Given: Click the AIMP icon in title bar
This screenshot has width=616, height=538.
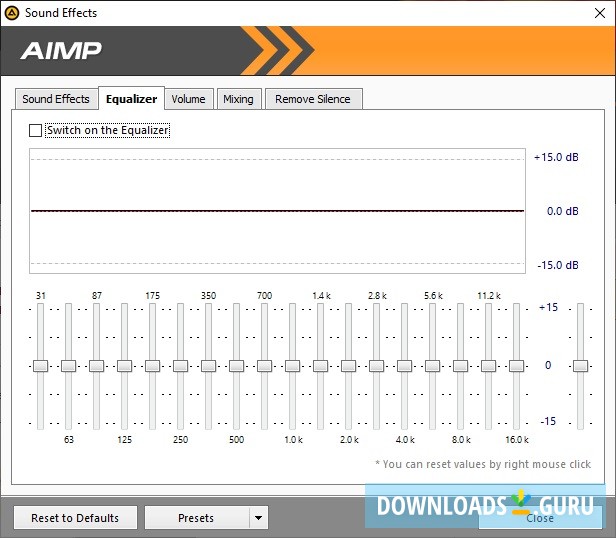Looking at the screenshot, I should (x=12, y=13).
